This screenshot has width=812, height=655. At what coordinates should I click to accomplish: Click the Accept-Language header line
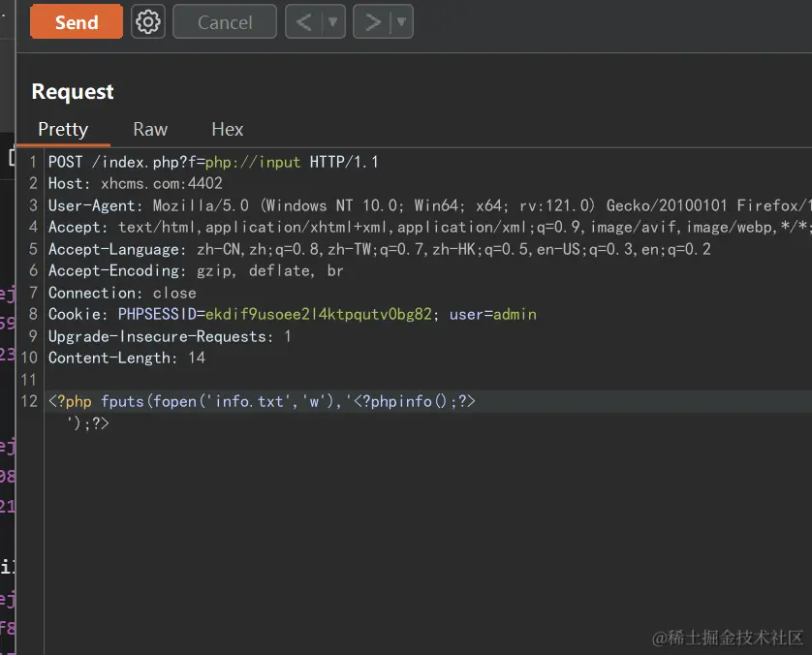pyautogui.click(x=380, y=250)
